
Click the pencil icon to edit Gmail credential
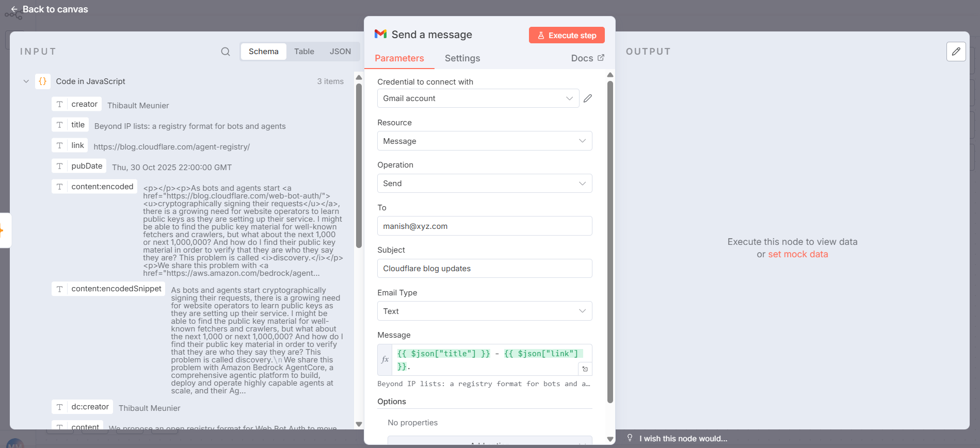588,98
